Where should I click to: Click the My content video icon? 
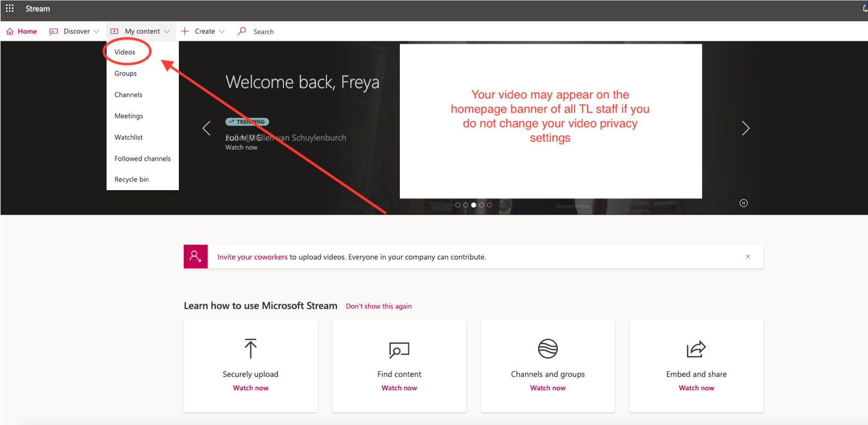114,32
